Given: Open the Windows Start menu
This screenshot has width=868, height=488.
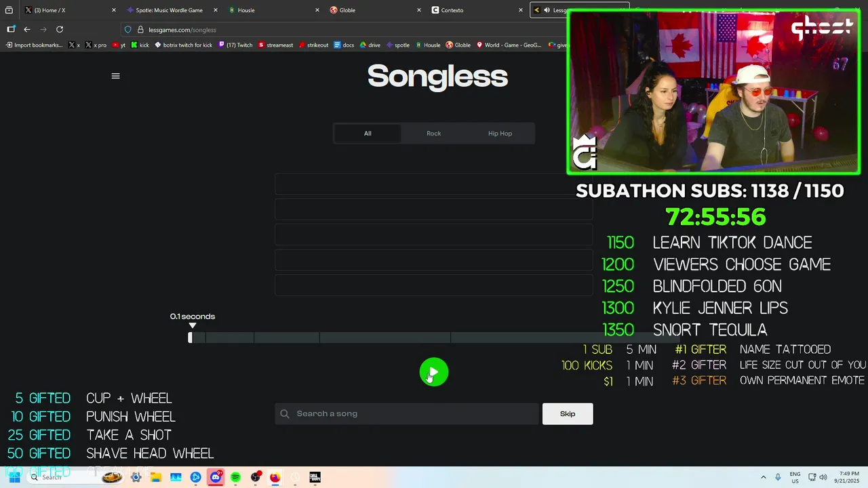Looking at the screenshot, I should coord(14,477).
